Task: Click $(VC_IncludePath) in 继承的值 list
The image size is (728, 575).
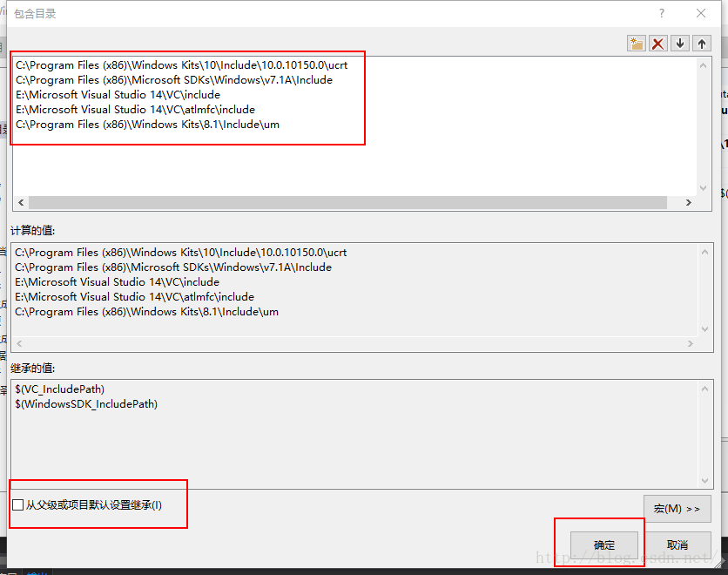Action: pos(59,389)
